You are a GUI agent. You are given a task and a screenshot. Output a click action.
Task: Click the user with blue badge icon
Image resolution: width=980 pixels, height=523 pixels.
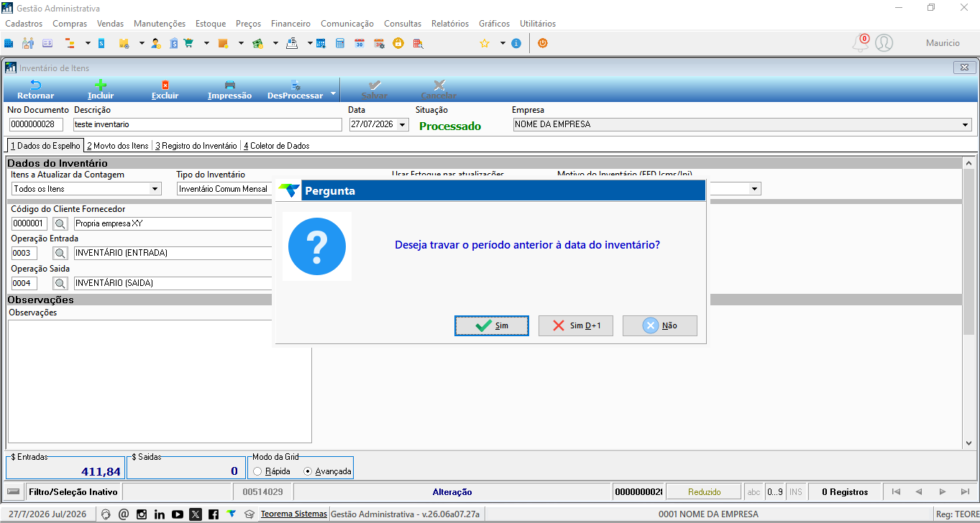156,43
